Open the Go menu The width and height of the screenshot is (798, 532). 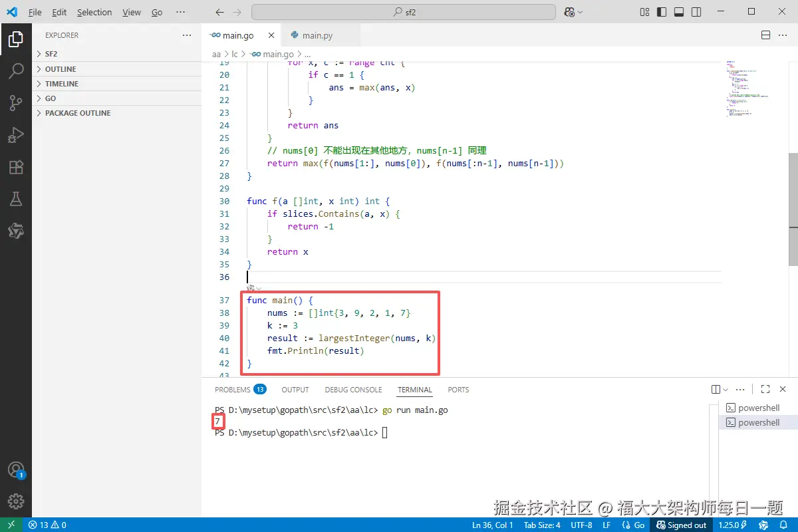[x=157, y=12]
